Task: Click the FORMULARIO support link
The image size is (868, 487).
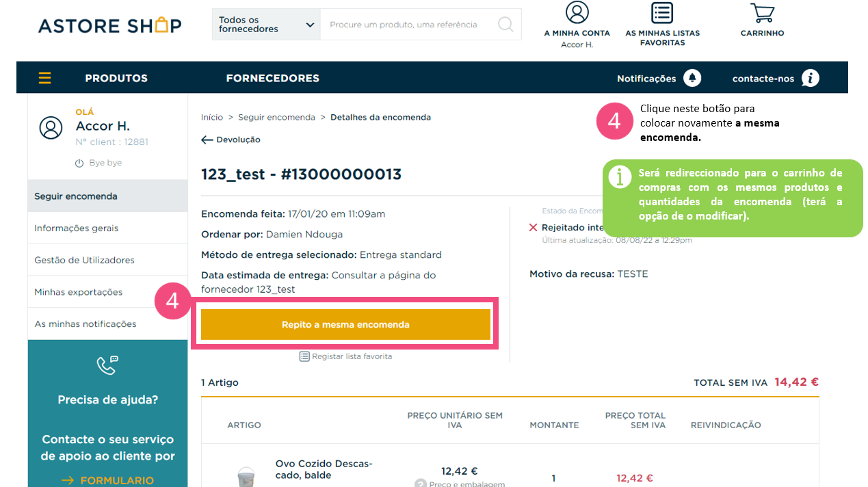Action: pos(107,480)
